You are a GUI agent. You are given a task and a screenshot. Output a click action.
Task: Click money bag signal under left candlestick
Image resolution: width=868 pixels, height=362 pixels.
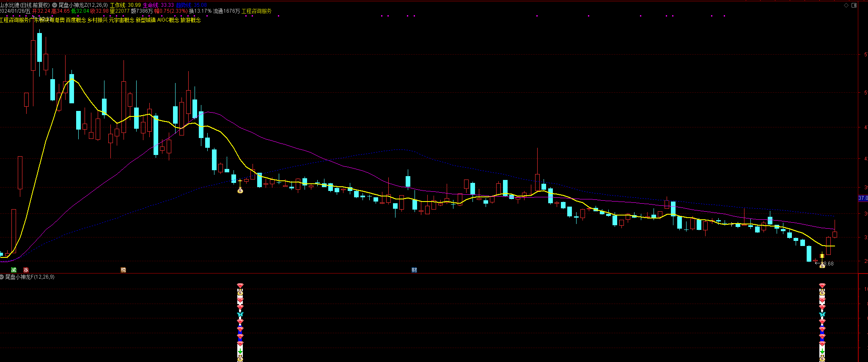click(240, 191)
